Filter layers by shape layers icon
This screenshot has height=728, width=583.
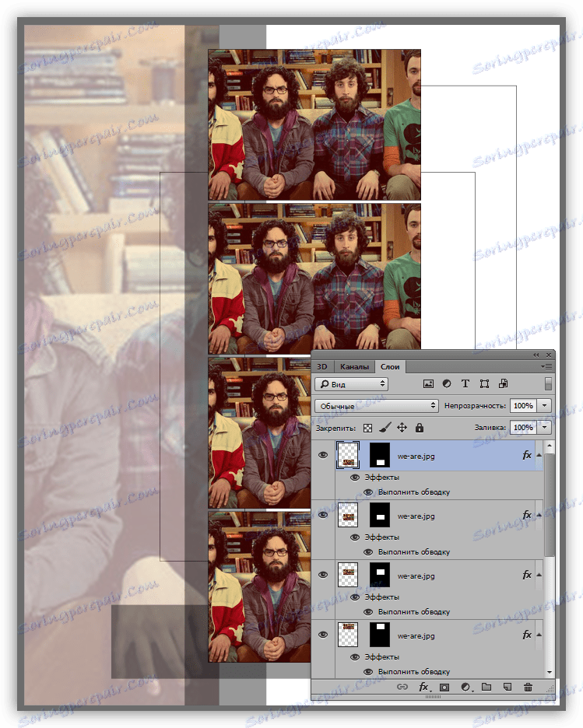484,384
